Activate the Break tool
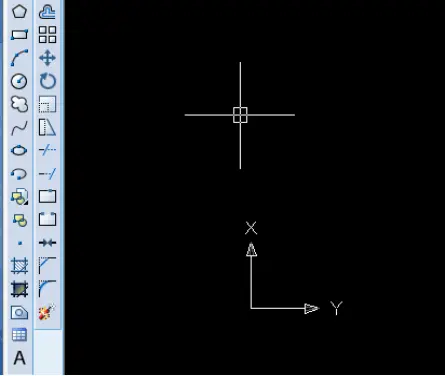 pyautogui.click(x=47, y=219)
